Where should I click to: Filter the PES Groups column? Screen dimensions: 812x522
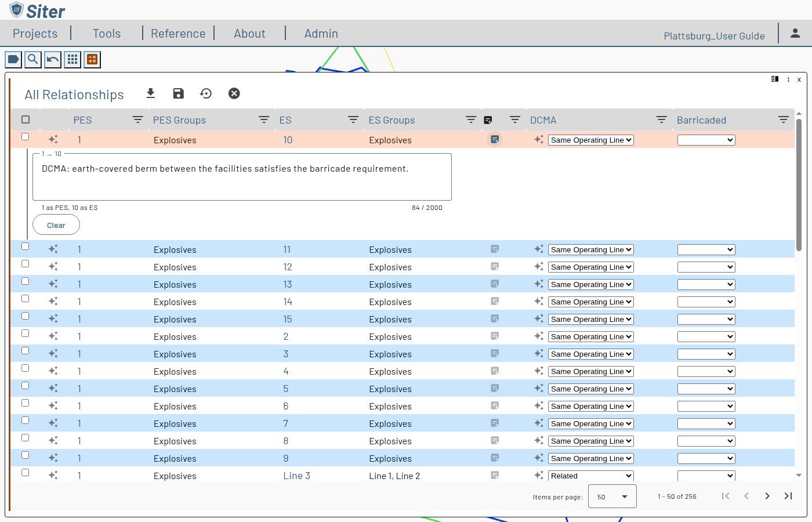click(x=264, y=120)
